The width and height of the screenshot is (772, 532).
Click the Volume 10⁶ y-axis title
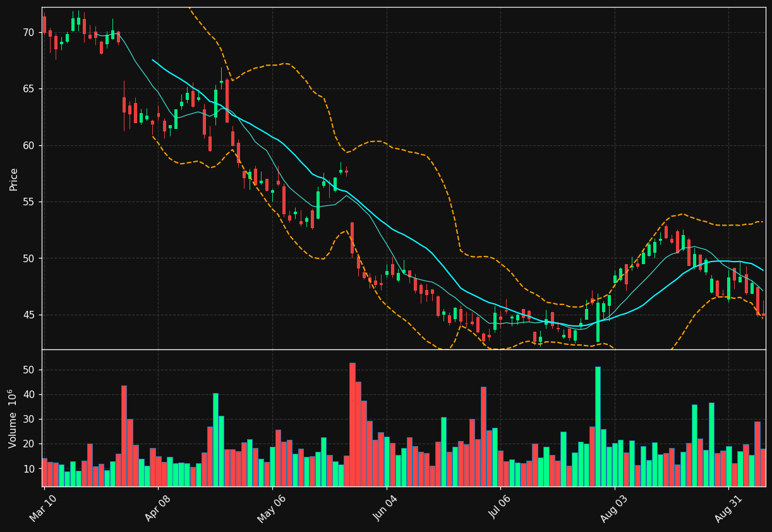(x=13, y=418)
